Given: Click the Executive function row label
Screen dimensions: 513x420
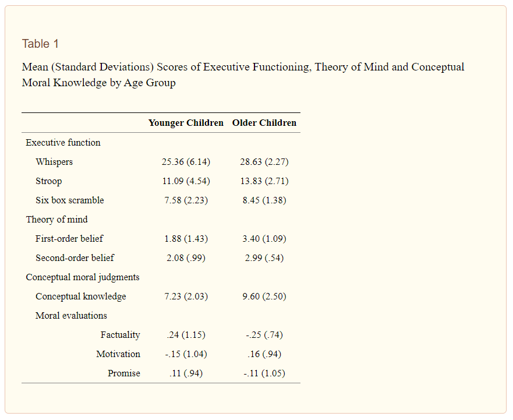Looking at the screenshot, I should [x=63, y=143].
